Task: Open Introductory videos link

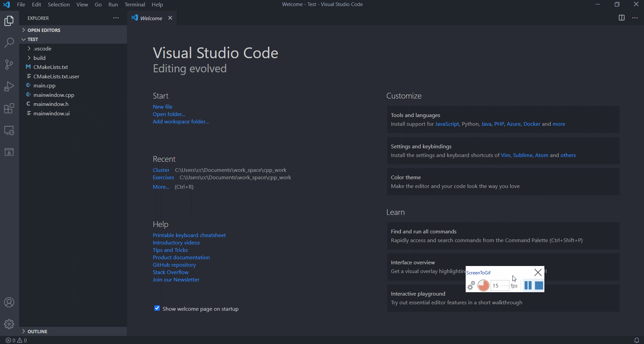Action: [176, 242]
